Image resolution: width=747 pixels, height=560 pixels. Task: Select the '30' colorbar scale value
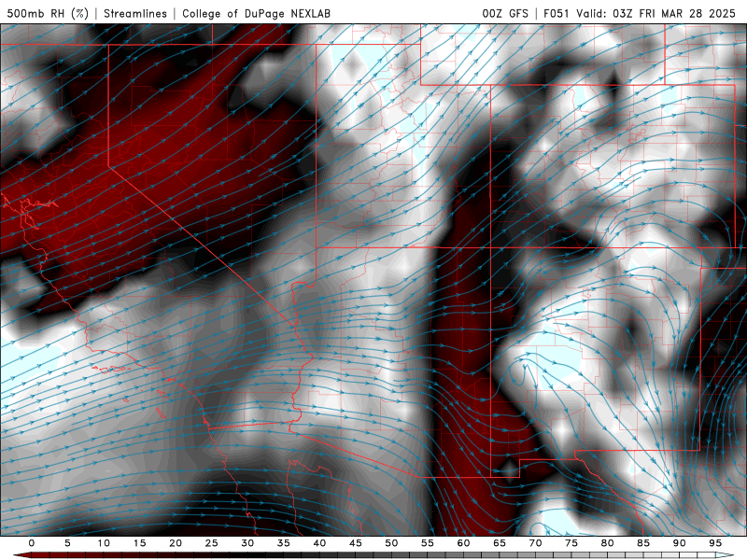247,543
